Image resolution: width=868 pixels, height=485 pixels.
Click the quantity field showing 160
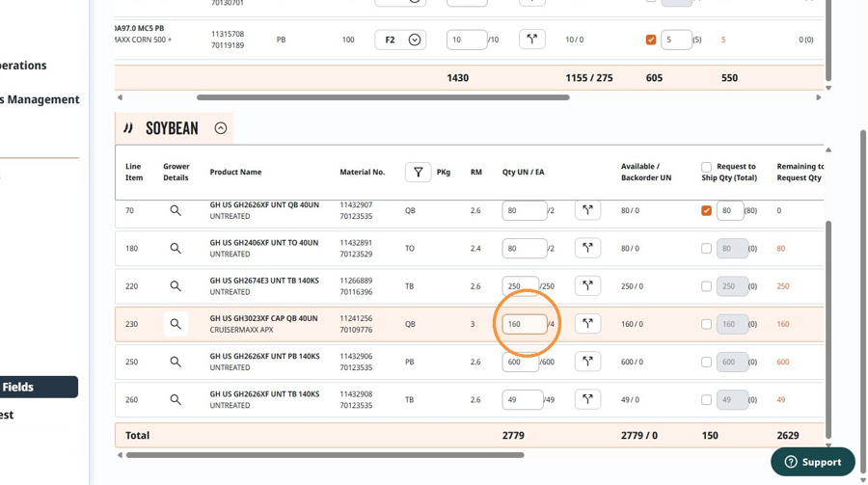525,324
